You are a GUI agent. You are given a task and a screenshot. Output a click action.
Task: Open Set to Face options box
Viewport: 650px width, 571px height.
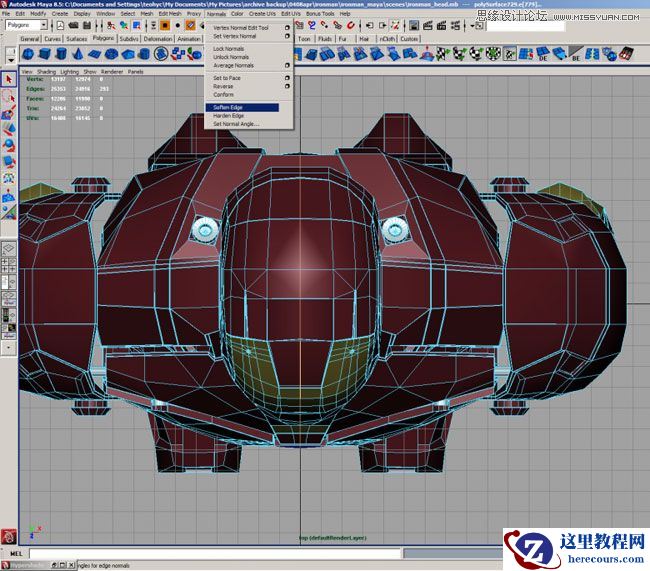coord(287,78)
